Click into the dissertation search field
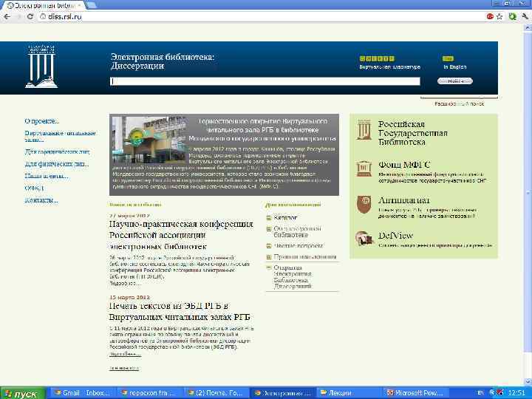 click(265, 81)
